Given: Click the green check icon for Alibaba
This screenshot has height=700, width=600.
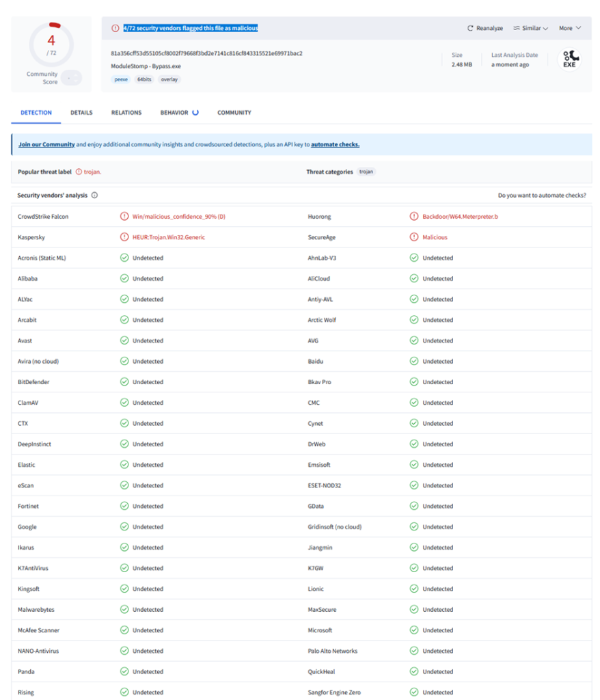Looking at the screenshot, I should click(x=124, y=279).
